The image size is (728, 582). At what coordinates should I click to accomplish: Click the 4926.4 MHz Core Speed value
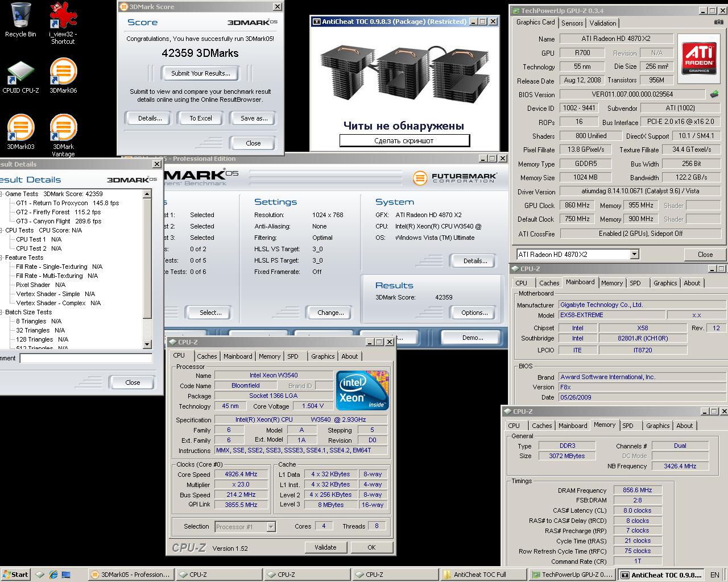point(241,474)
